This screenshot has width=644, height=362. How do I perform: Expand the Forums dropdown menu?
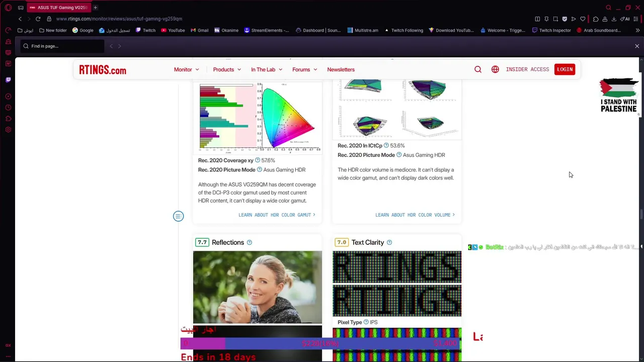(304, 69)
